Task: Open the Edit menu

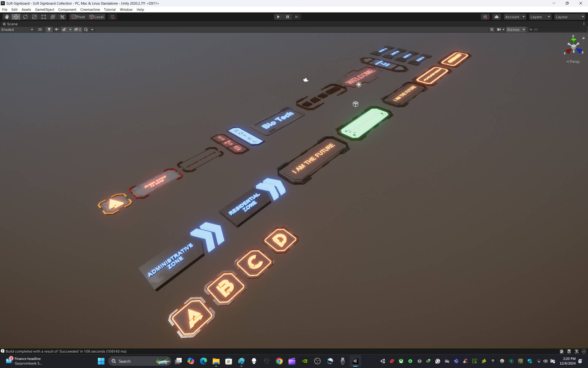Action: pos(14,9)
